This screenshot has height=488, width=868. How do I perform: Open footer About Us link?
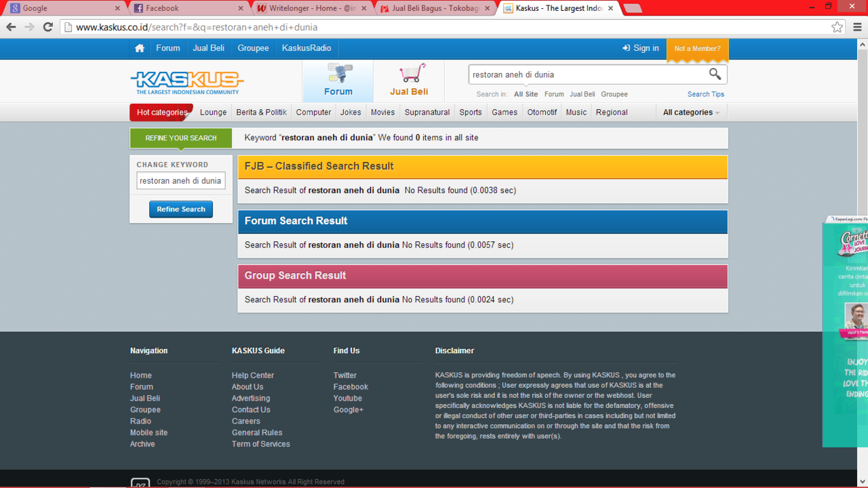pos(248,387)
